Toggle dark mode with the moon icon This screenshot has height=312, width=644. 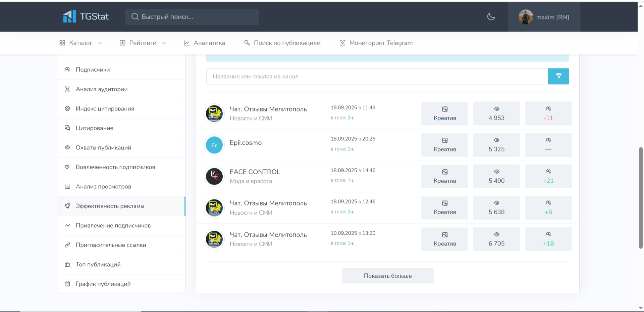491,17
